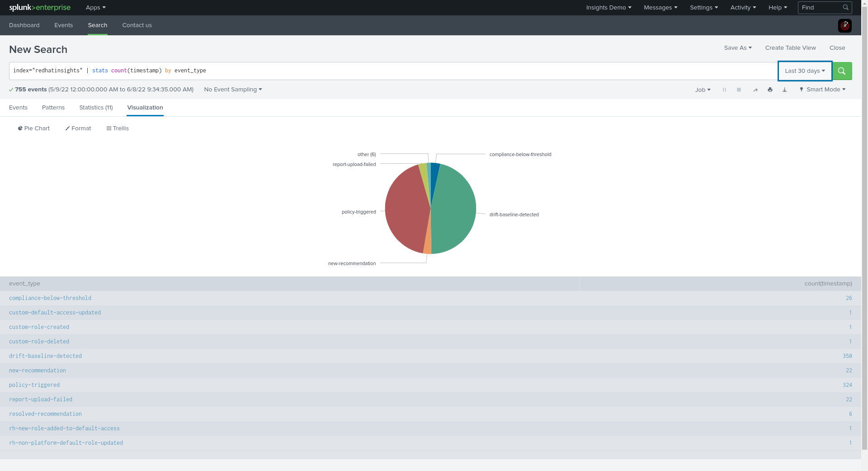This screenshot has height=471, width=868.
Task: Open the Trellis layout options
Action: (x=118, y=128)
